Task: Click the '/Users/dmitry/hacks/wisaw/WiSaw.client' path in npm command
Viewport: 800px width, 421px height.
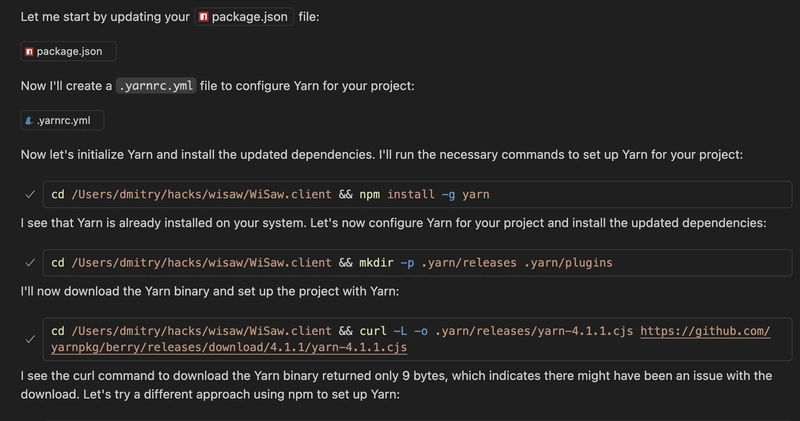Action: point(201,194)
